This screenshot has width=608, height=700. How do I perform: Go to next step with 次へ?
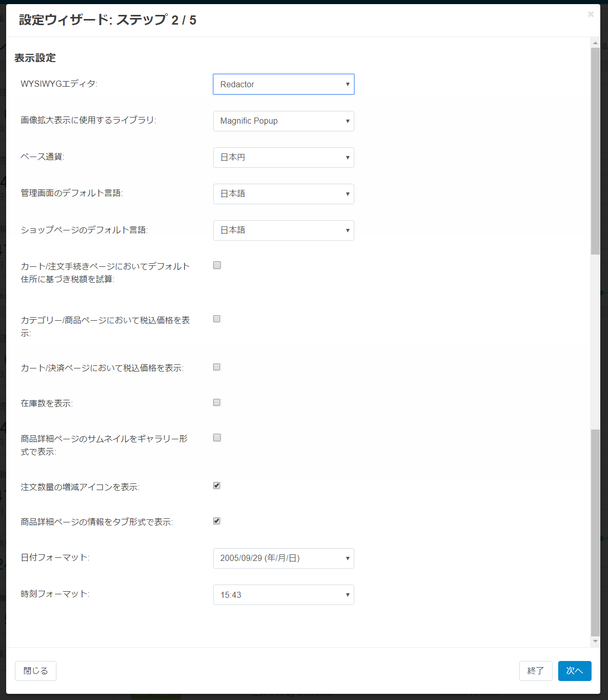575,671
